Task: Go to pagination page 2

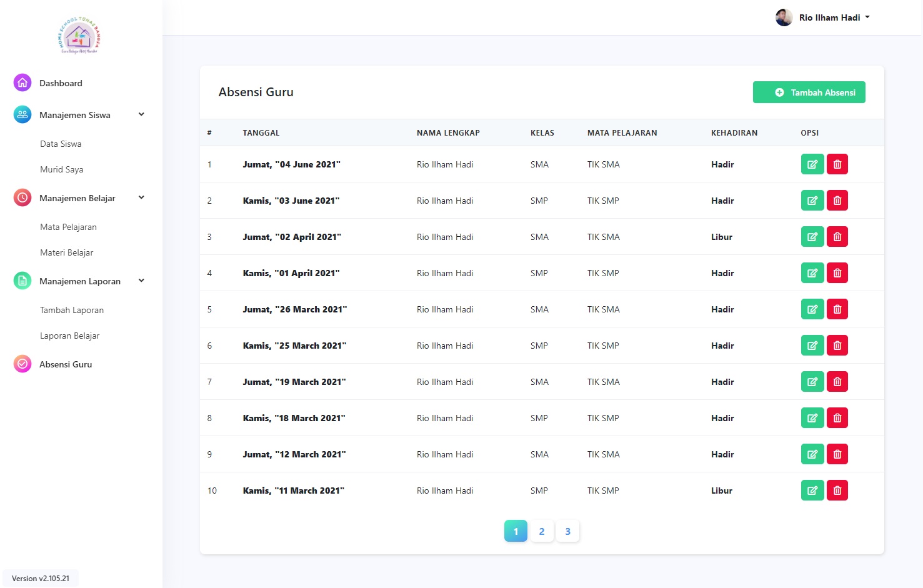Action: tap(542, 531)
